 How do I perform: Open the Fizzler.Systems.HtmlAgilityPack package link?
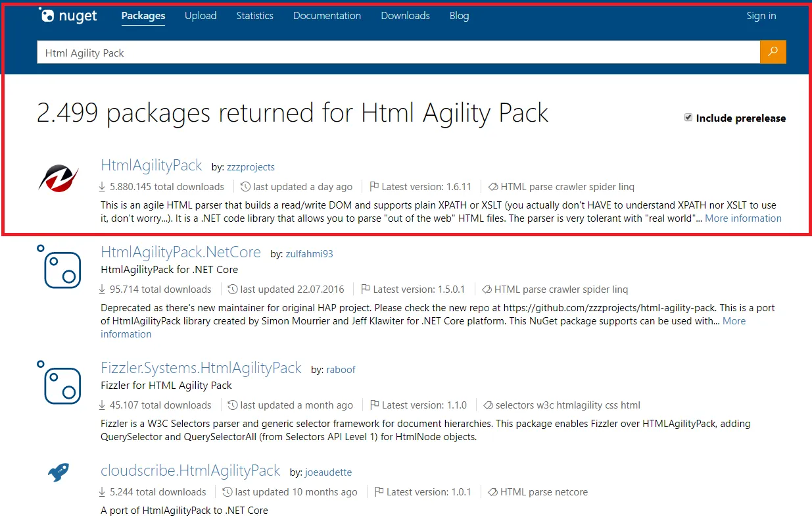201,368
